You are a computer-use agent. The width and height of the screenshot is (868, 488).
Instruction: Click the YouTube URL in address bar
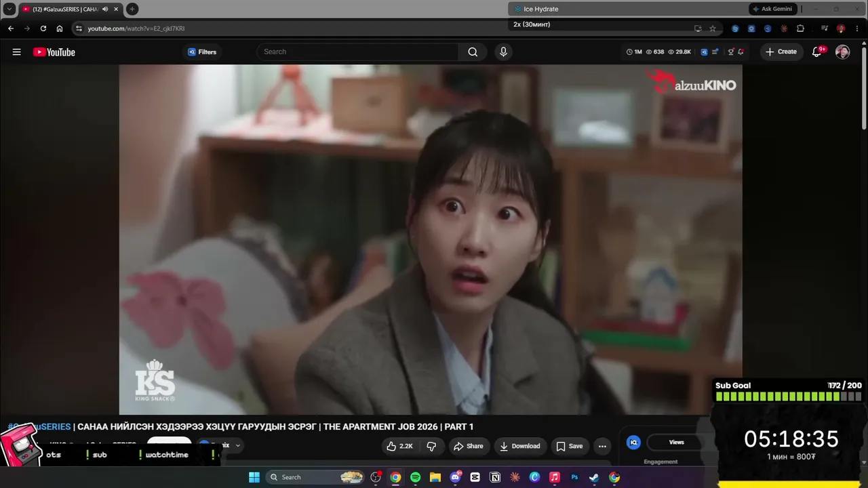point(136,28)
